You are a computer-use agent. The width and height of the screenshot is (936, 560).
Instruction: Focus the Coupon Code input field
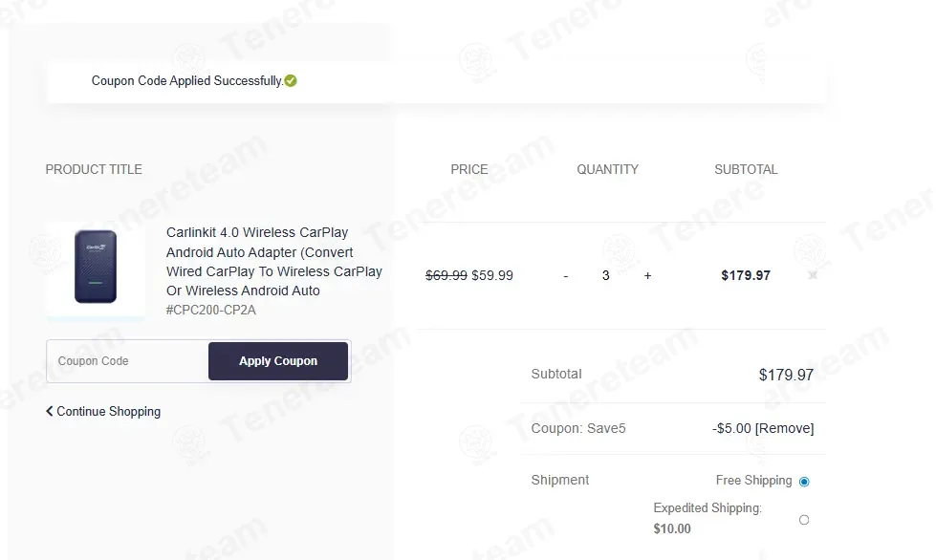[127, 361]
